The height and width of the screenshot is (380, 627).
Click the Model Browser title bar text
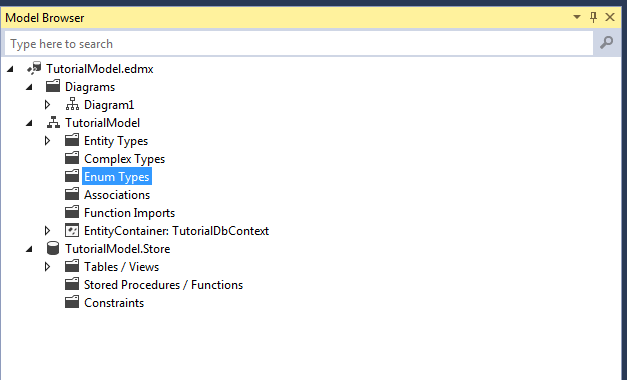(x=45, y=18)
